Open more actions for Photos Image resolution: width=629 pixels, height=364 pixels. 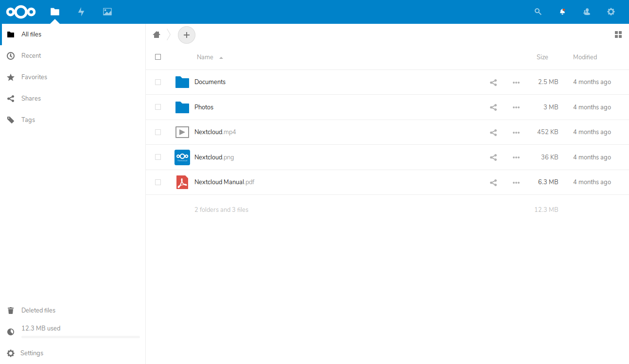516,107
